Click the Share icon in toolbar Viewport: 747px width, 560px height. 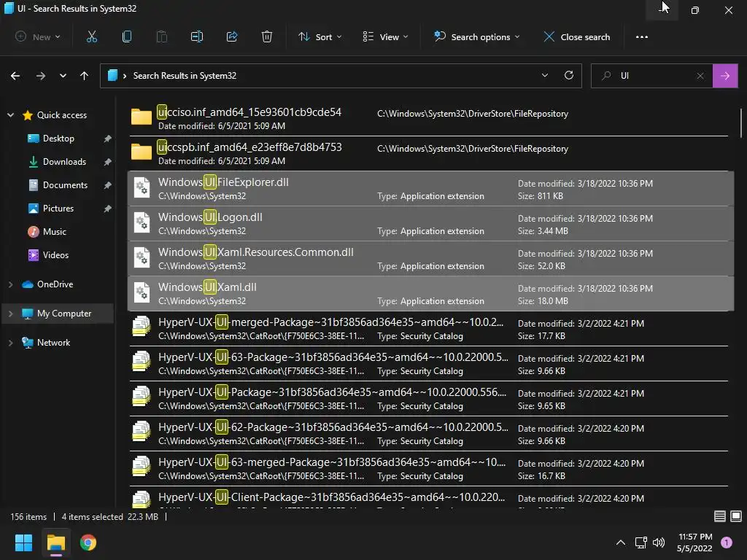[x=232, y=36]
